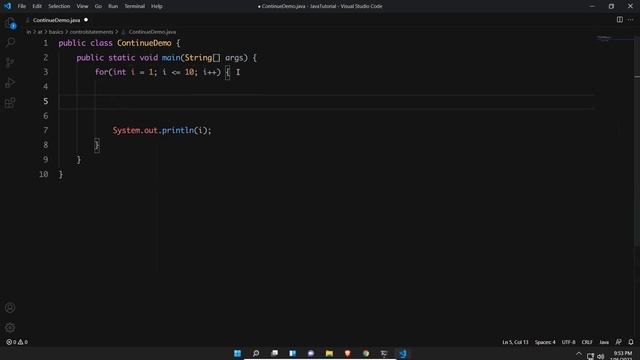This screenshot has width=640, height=360.
Task: Open Chrome from the taskbar
Action: click(x=366, y=353)
